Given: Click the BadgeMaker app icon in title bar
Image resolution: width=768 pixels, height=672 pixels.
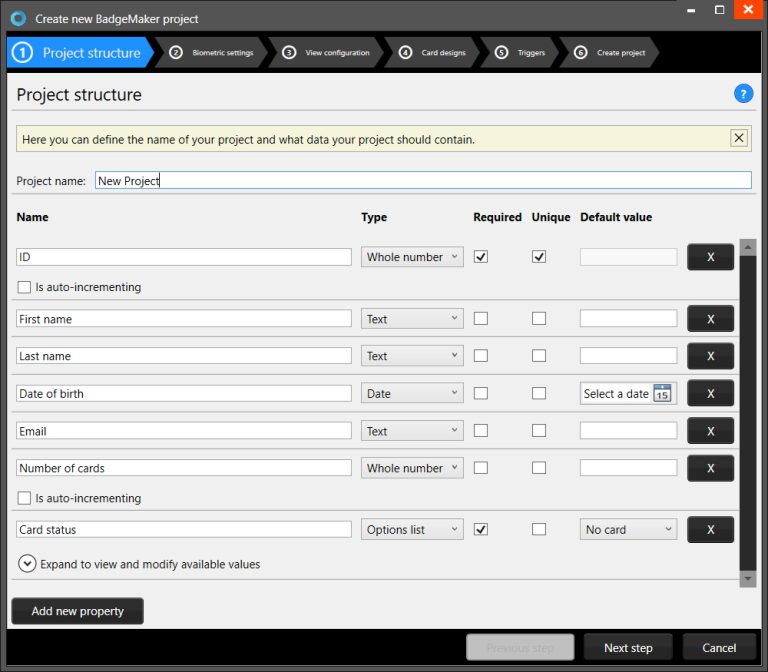Looking at the screenshot, I should 17,18.
